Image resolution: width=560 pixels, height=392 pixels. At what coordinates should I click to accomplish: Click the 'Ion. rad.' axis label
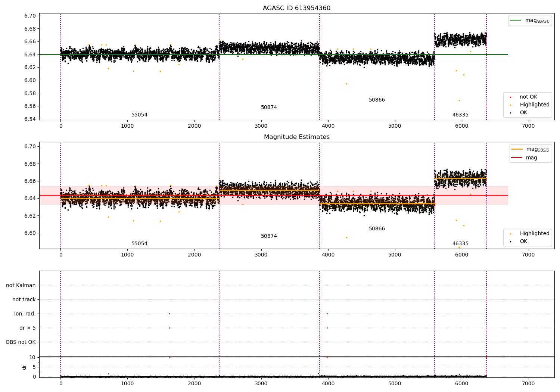tap(25, 314)
